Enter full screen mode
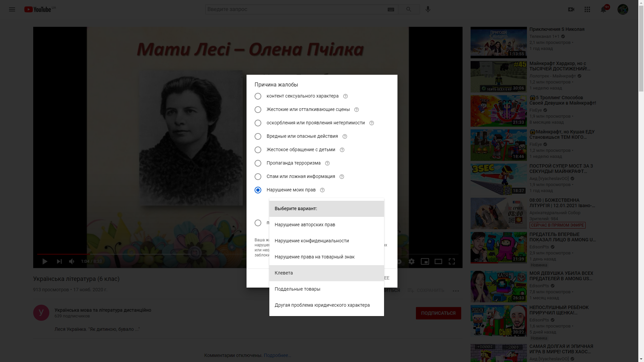The width and height of the screenshot is (644, 362). (x=452, y=261)
